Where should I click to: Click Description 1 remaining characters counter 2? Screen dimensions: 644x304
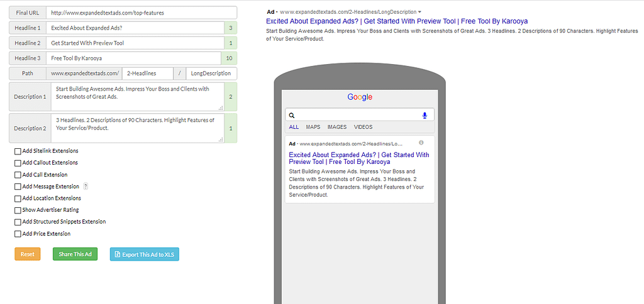231,97
